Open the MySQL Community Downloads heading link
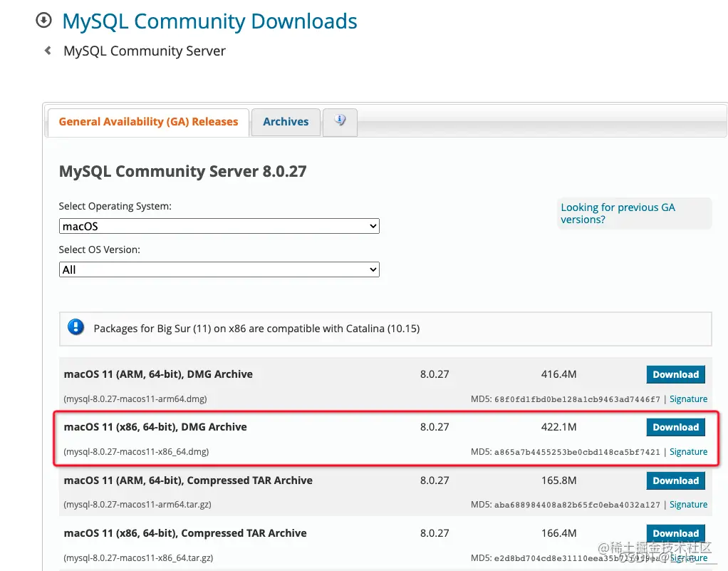The height and width of the screenshot is (571, 728). pos(209,21)
